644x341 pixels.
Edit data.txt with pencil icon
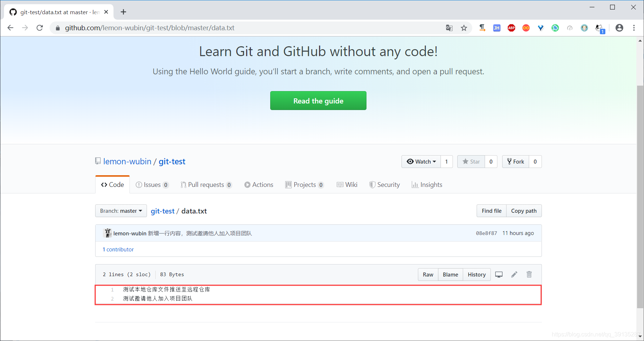click(x=514, y=275)
